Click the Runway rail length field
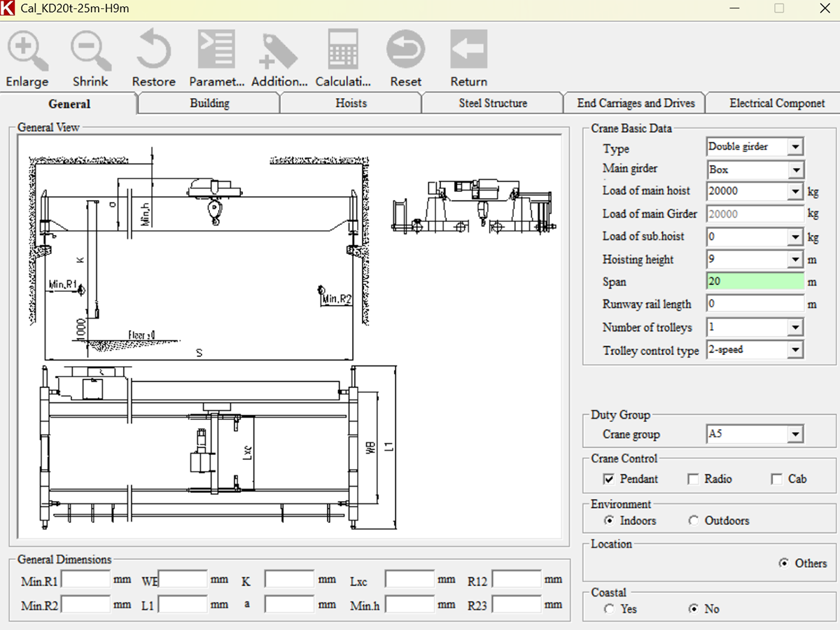This screenshot has width=840, height=630. (x=755, y=304)
